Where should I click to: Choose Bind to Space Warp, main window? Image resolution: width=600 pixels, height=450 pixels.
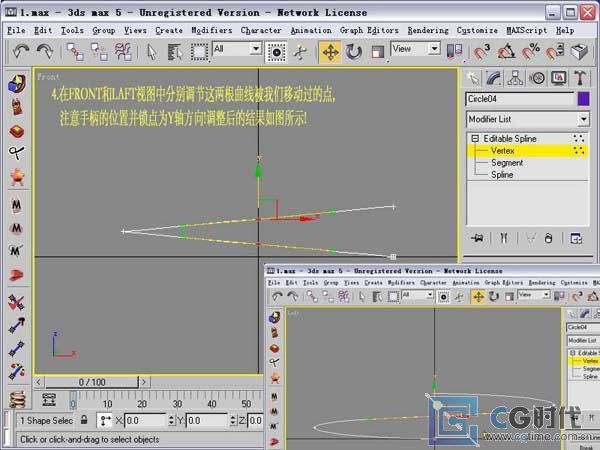click(x=123, y=52)
